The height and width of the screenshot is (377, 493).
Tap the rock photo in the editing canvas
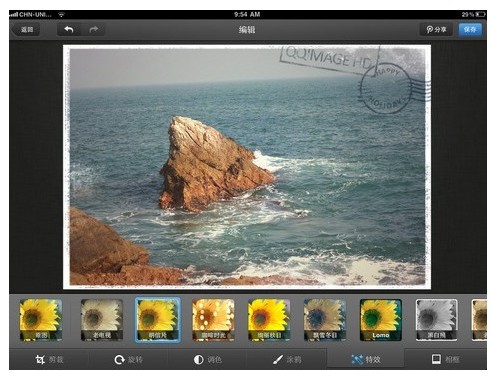[247, 167]
